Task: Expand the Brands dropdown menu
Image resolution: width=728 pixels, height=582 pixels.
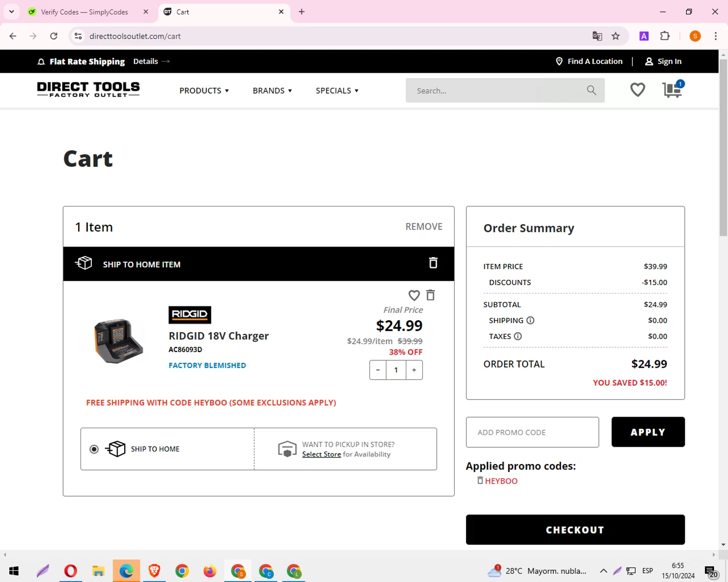Action: tap(272, 91)
